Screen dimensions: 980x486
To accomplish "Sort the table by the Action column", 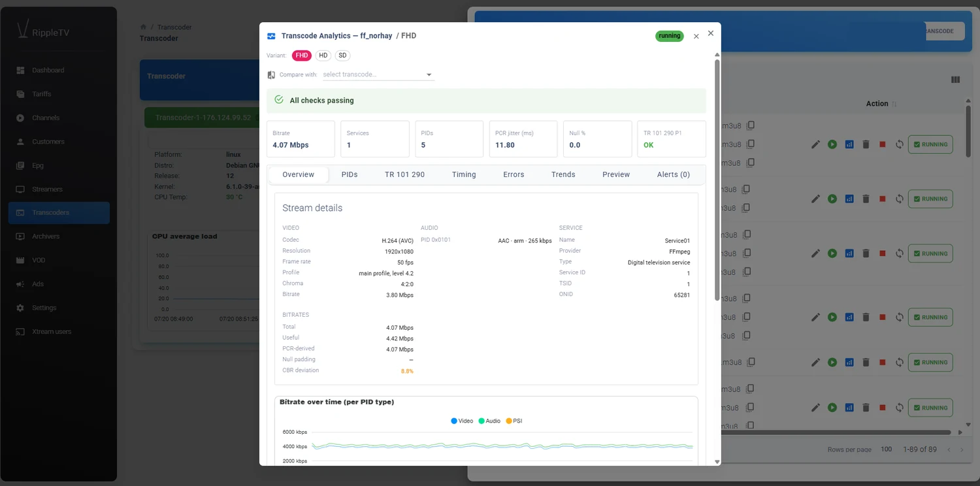I will click(881, 104).
